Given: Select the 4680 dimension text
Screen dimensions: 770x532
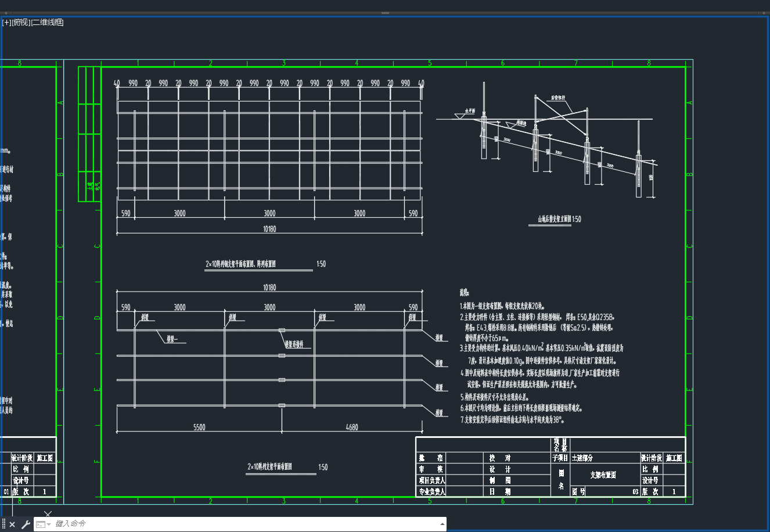Looking at the screenshot, I should point(352,427).
